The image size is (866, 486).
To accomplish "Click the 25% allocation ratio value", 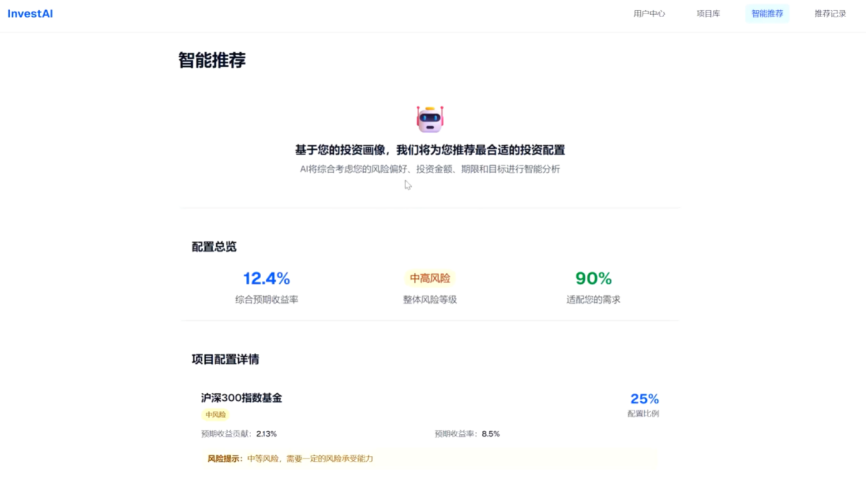I will [x=644, y=399].
